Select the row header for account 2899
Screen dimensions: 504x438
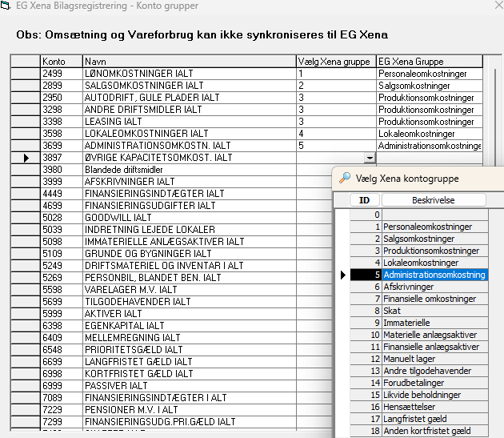coord(26,86)
